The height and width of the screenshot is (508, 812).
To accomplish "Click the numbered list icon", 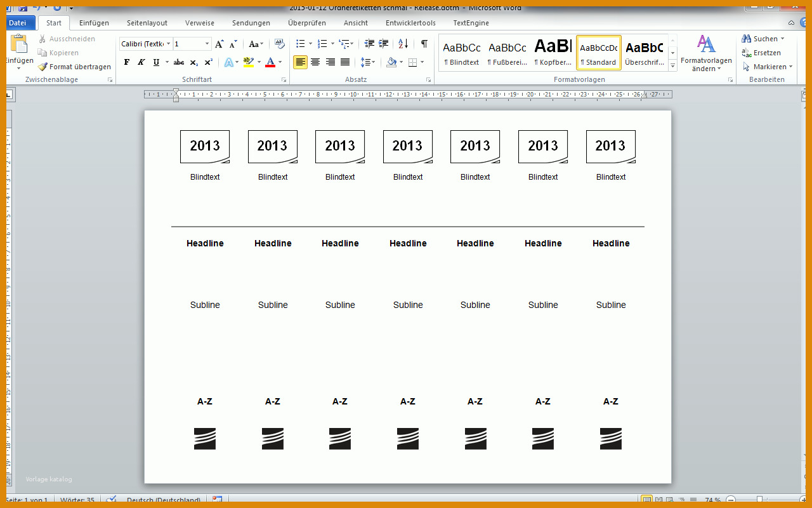I will [322, 44].
